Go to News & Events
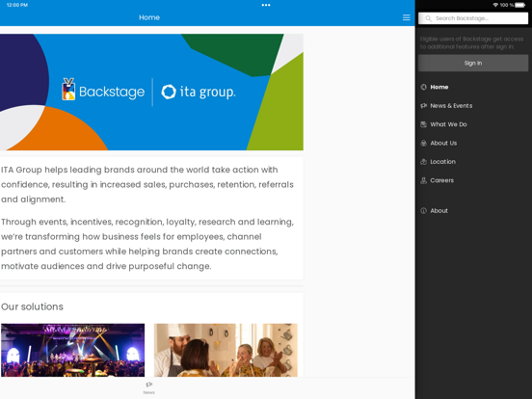 click(x=451, y=105)
